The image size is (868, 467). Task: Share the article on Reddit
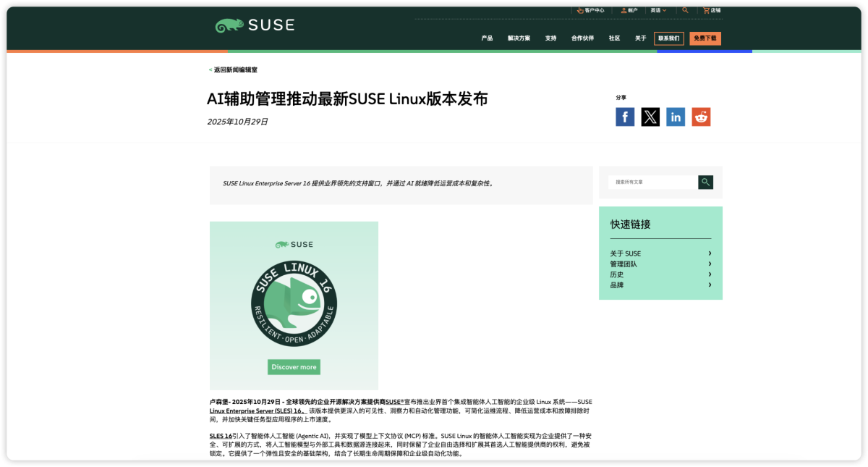pos(701,117)
